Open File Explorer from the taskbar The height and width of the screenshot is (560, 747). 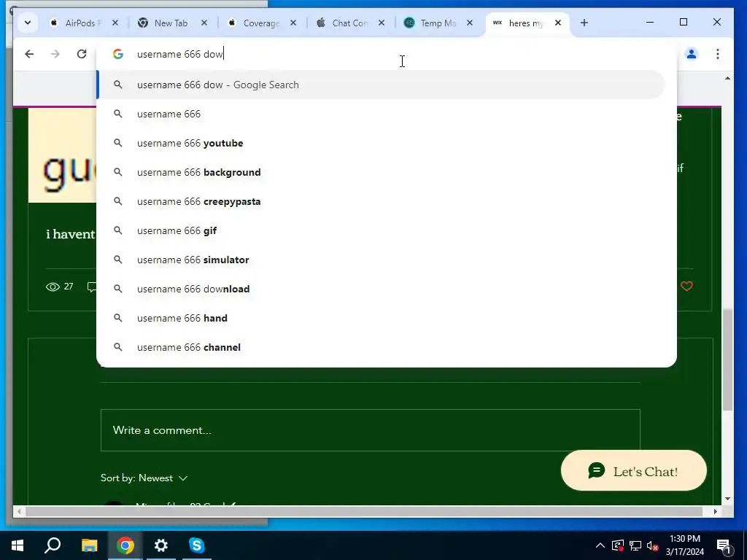89,545
